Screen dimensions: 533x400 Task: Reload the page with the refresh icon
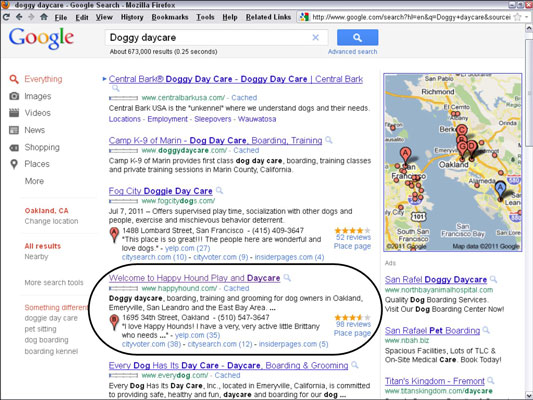(6, 17)
